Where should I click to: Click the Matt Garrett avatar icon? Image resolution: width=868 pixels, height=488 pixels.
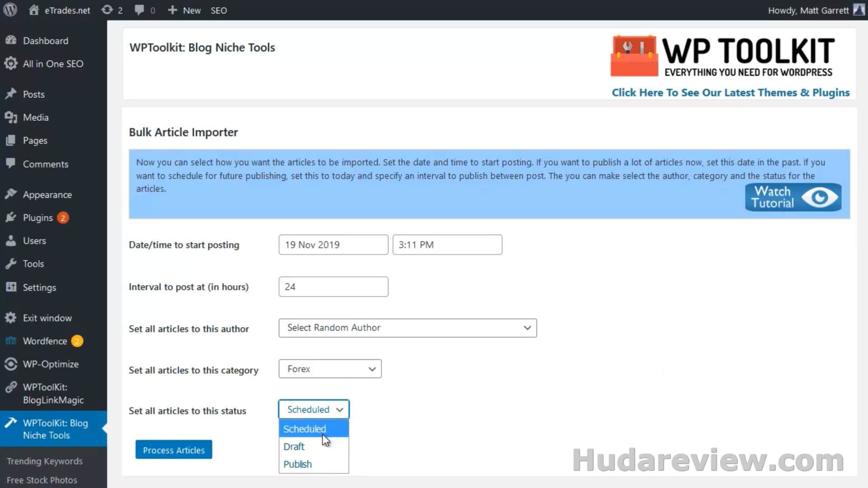tap(859, 9)
